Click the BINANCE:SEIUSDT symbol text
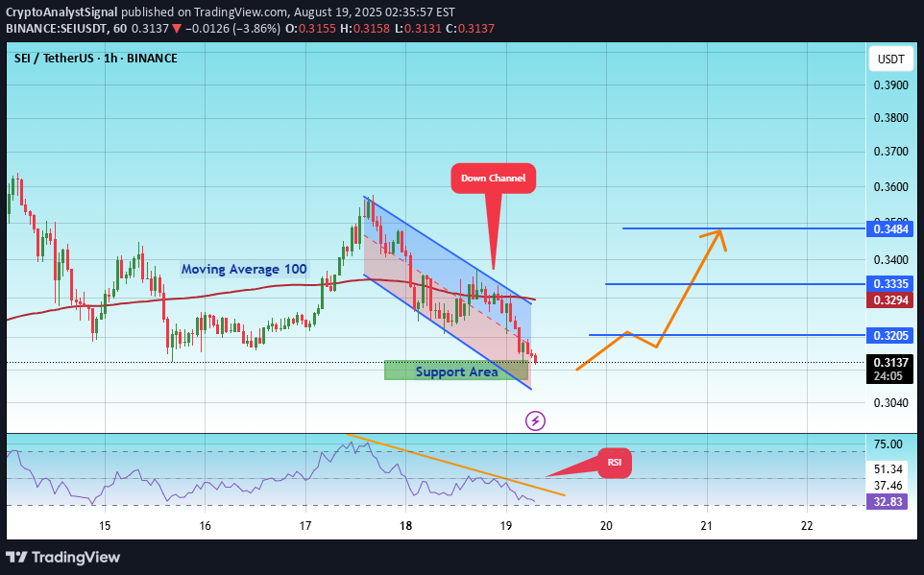This screenshot has height=575, width=924. point(57,28)
